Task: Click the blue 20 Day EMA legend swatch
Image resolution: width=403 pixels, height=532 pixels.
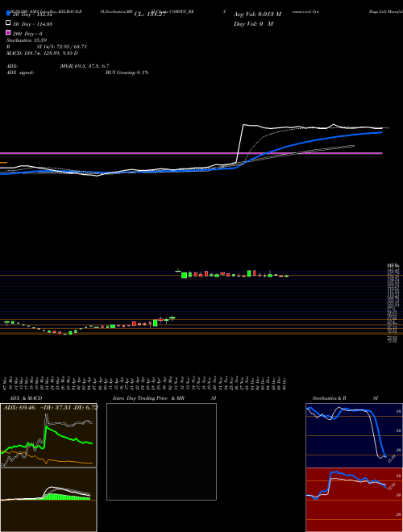Action: point(9,14)
